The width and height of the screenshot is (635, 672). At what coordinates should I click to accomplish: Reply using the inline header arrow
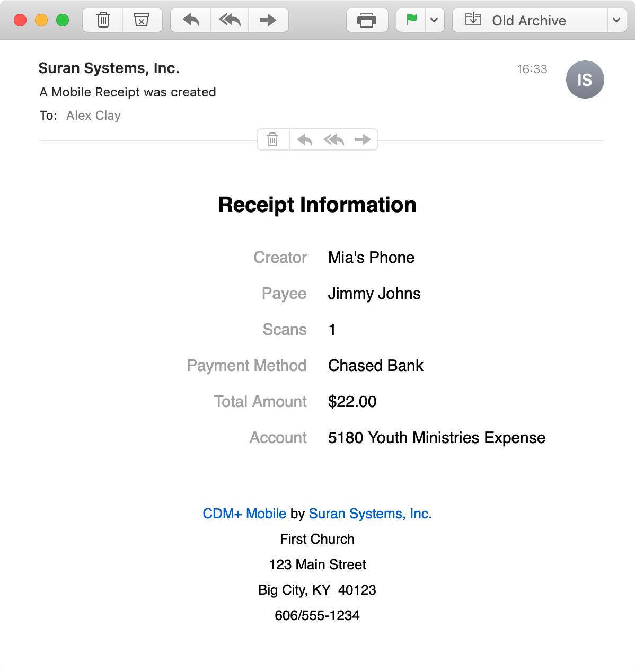pos(305,140)
